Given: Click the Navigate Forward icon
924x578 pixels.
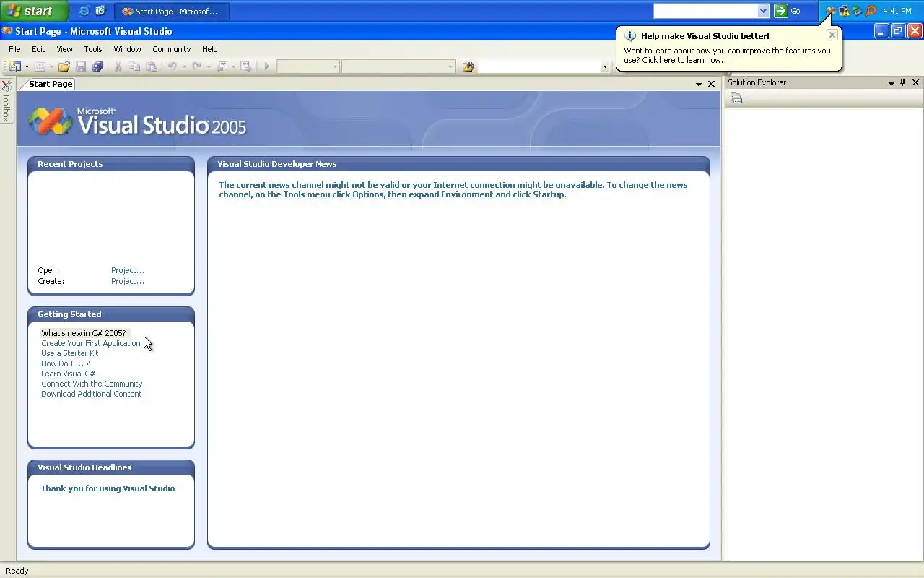Looking at the screenshot, I should [245, 66].
